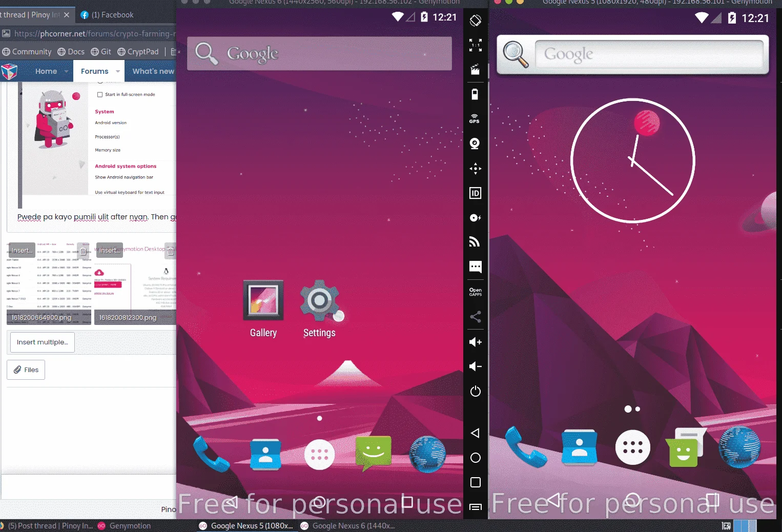Open the Browser globe on Nexus 6
This screenshot has width=782, height=532.
pyautogui.click(x=428, y=454)
